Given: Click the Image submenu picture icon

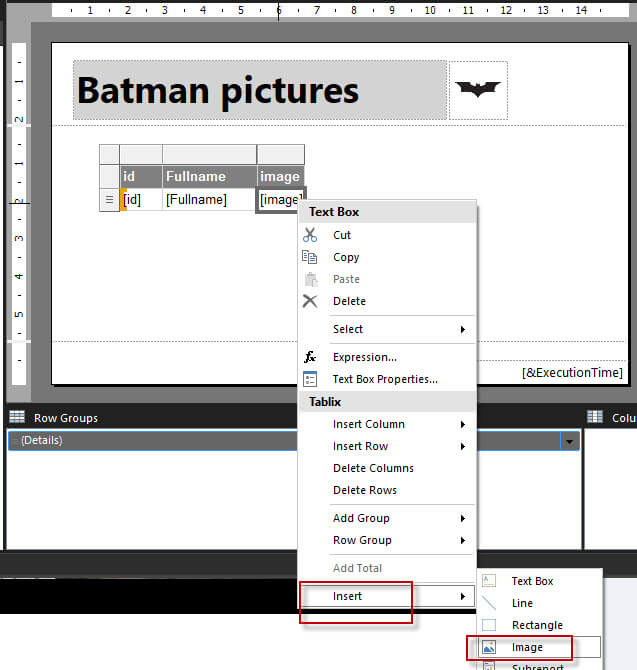Looking at the screenshot, I should [489, 647].
